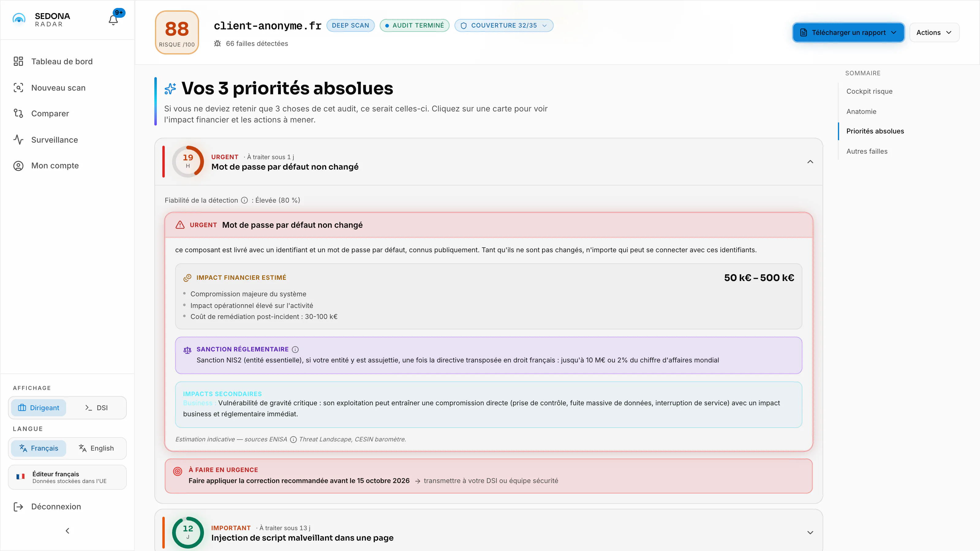This screenshot has height=551, width=980.
Task: Switch display to DSI view
Action: pos(96,408)
